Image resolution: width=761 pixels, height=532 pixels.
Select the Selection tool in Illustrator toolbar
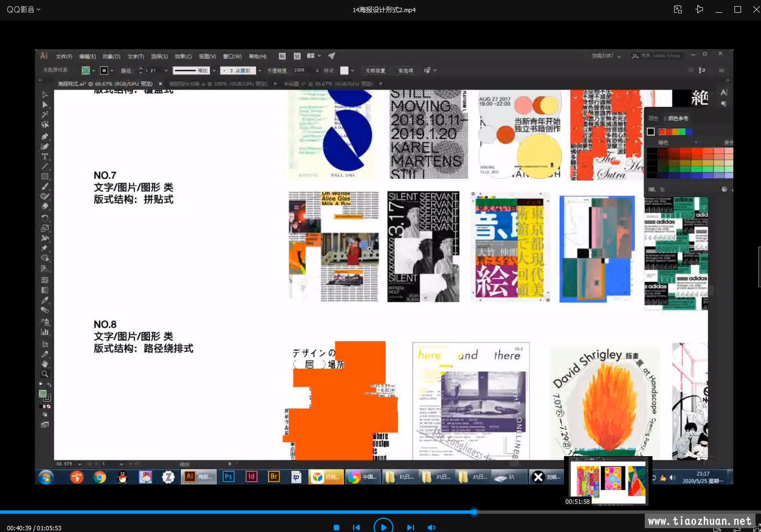(x=45, y=95)
